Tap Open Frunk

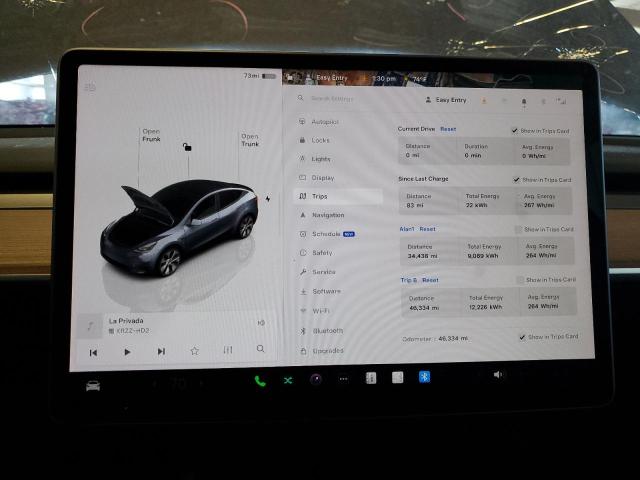151,135
